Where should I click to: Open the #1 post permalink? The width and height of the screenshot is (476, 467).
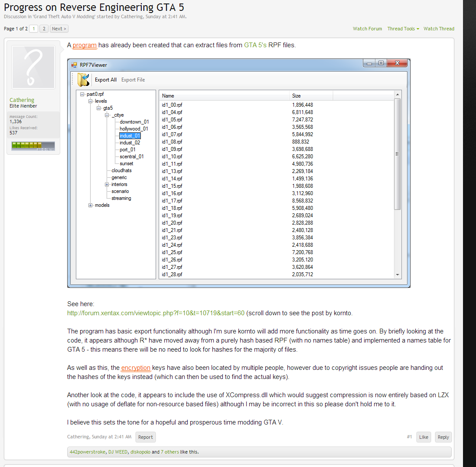click(410, 437)
